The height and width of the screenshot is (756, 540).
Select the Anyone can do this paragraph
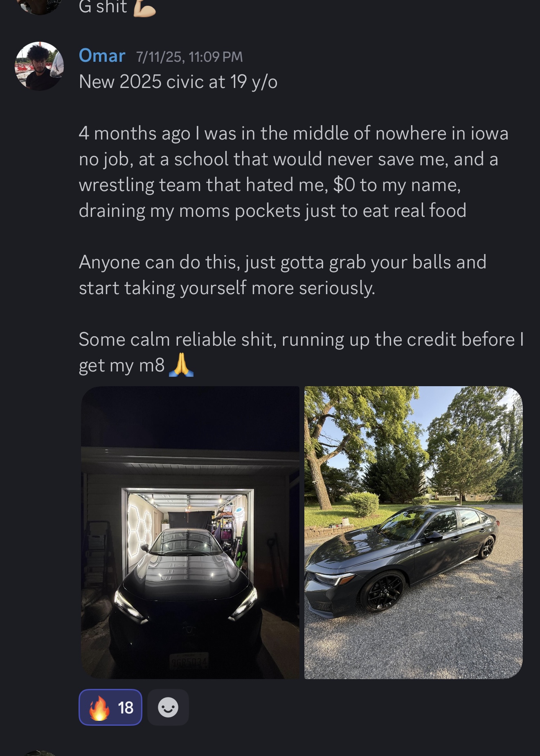click(x=283, y=275)
